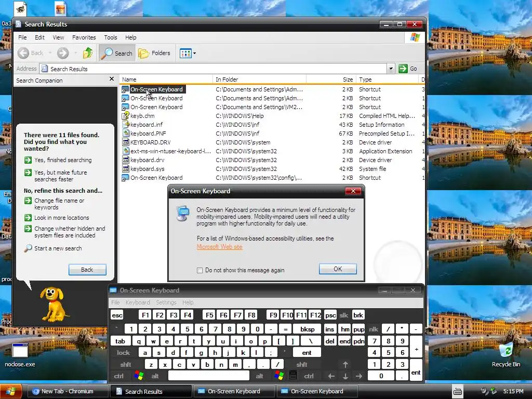Image resolution: width=532 pixels, height=399 pixels.
Task: Click the right arrow key
Action: tap(359, 376)
